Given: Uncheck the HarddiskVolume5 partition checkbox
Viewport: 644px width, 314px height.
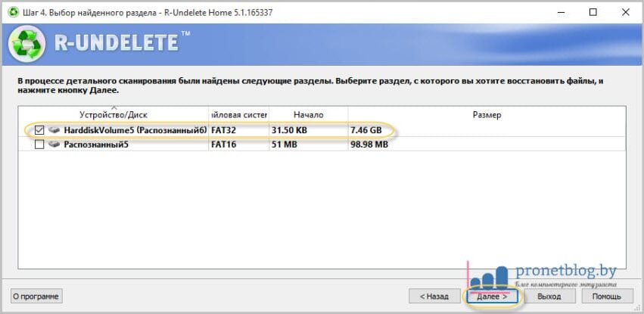Looking at the screenshot, I should tap(39, 131).
